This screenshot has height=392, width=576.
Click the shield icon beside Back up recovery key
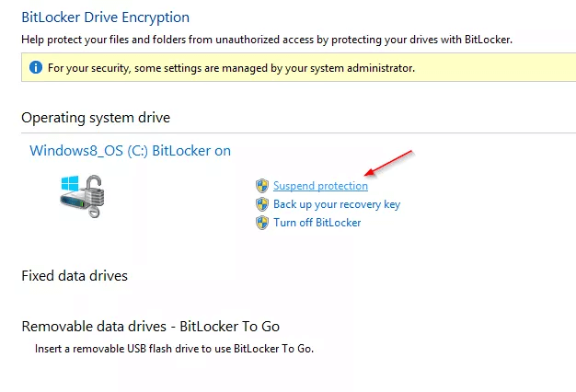point(262,204)
